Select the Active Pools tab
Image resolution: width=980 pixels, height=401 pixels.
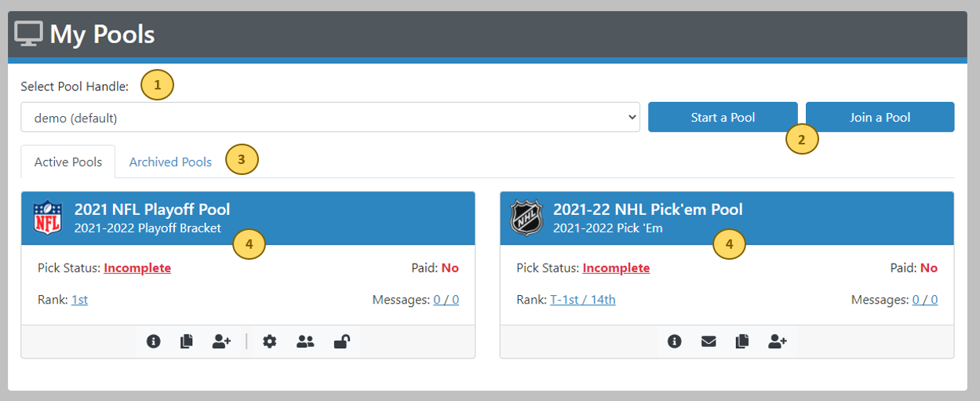click(68, 162)
